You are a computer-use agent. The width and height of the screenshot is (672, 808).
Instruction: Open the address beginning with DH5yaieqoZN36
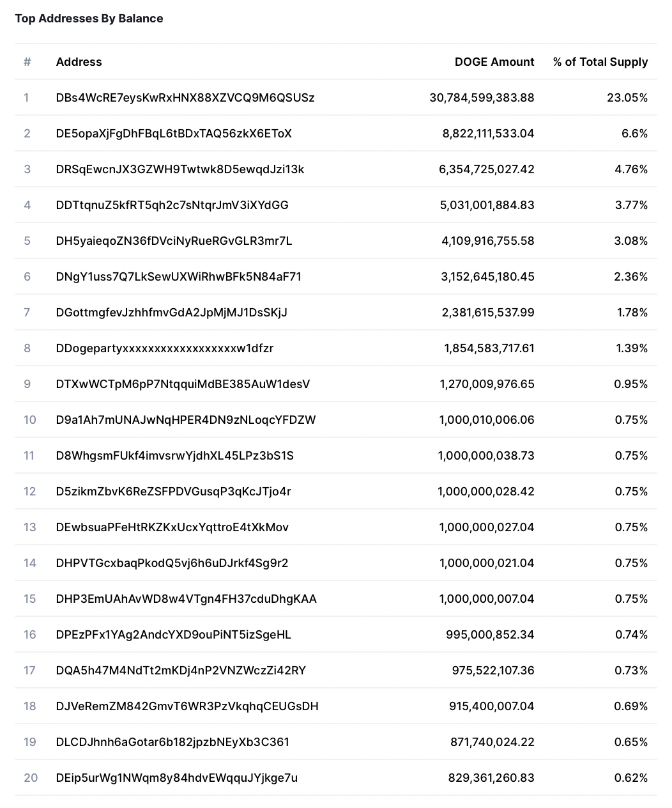[174, 241]
